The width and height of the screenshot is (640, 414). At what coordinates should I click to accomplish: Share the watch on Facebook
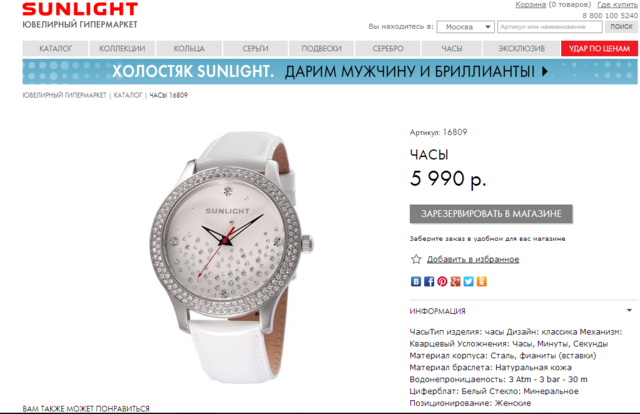[x=429, y=281]
